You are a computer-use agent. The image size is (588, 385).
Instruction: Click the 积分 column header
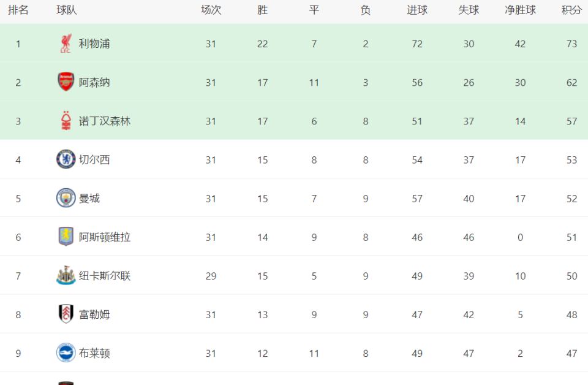click(571, 10)
